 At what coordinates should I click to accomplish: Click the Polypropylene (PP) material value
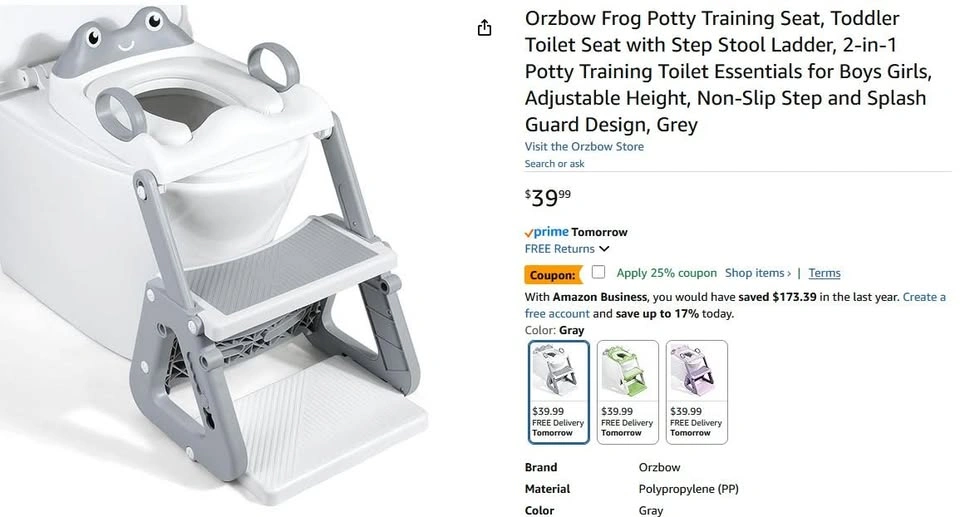(x=689, y=489)
